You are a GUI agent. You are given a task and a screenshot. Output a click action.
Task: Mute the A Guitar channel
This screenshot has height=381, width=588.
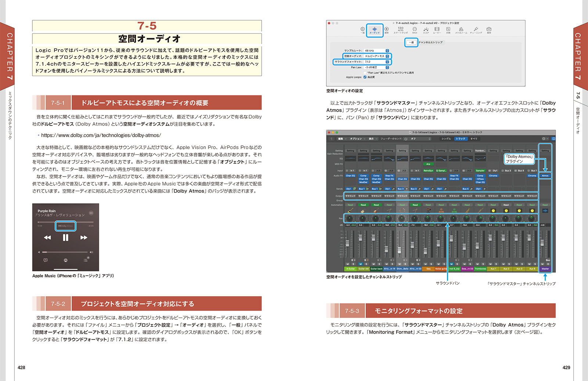[x=348, y=264]
